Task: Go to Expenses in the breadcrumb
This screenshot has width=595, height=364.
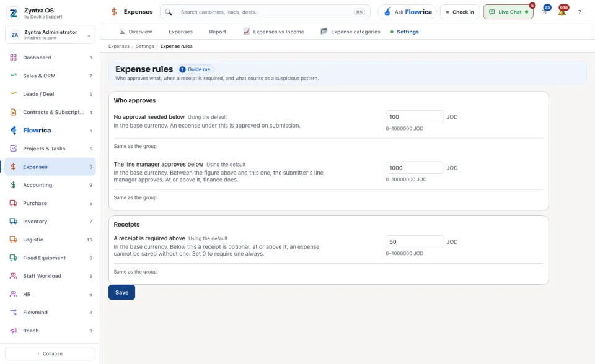Action: point(119,46)
